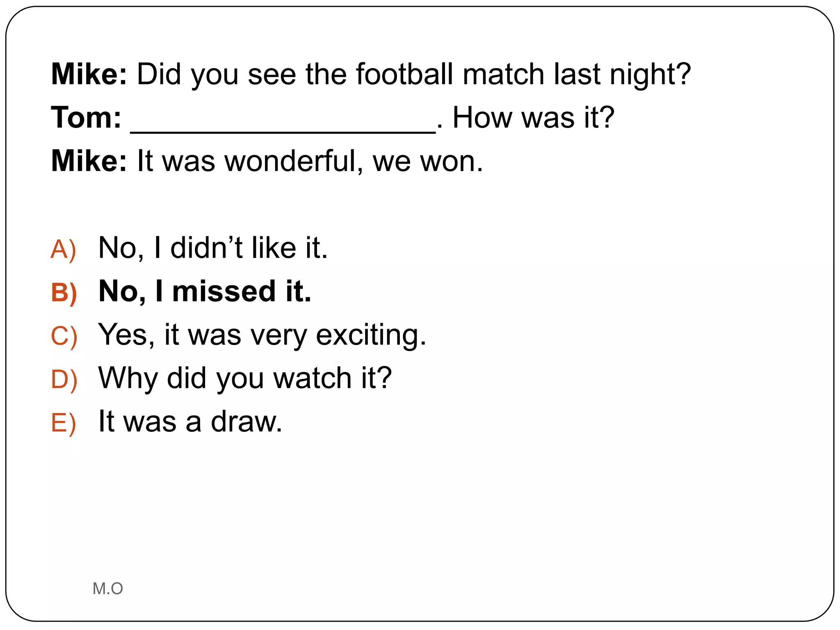Viewport: 840px width, 630px height.
Task: Click the word "wonderful" in Mike's reply
Action: (293, 161)
